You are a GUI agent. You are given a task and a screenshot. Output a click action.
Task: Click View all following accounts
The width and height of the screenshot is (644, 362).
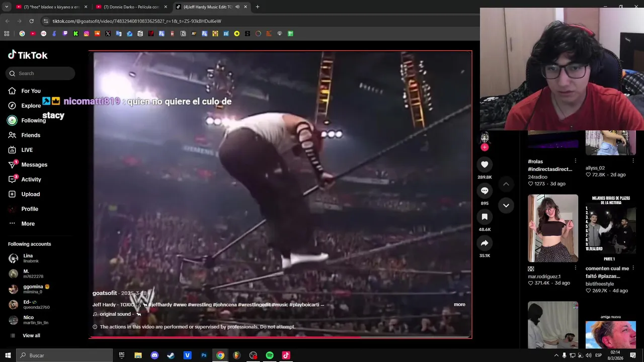(31, 335)
